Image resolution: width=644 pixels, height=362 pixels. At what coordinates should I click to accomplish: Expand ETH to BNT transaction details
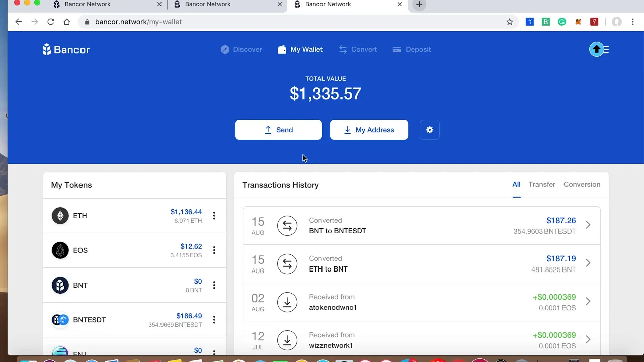(588, 263)
